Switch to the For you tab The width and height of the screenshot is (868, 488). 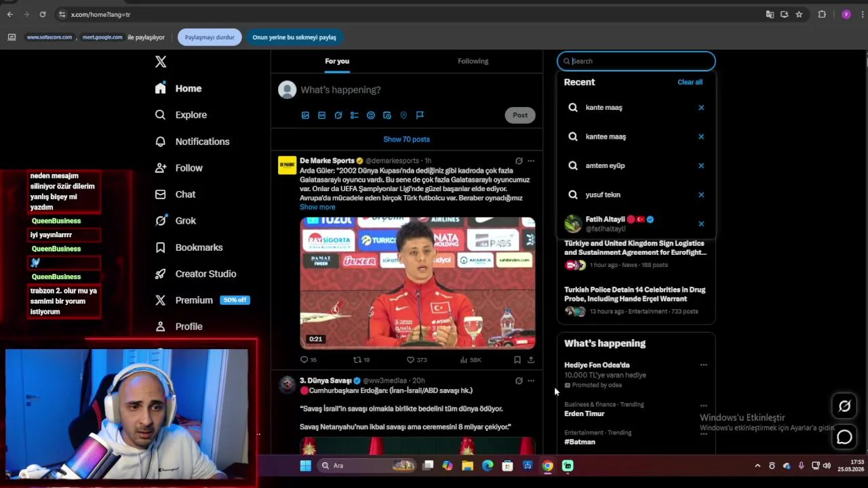coord(337,61)
